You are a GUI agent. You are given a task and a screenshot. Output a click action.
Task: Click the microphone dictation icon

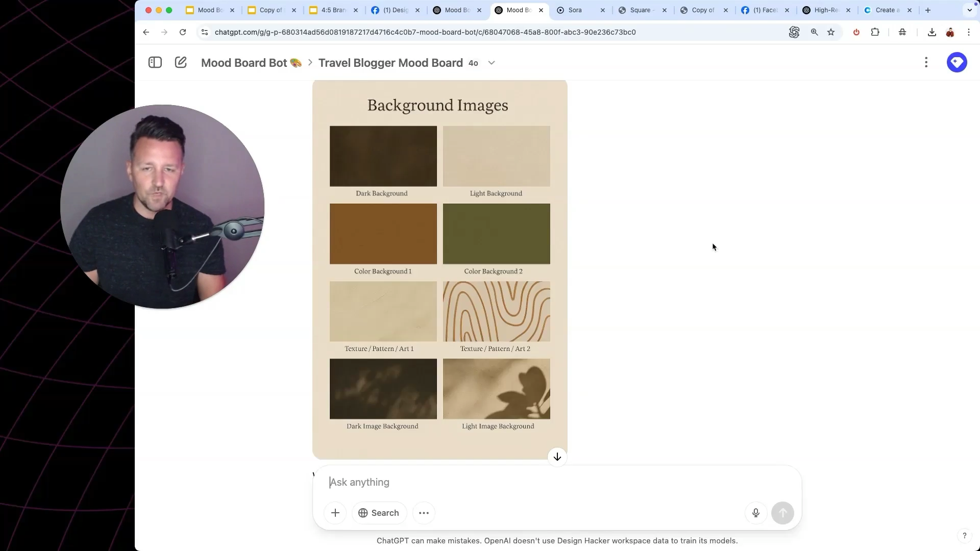click(755, 513)
